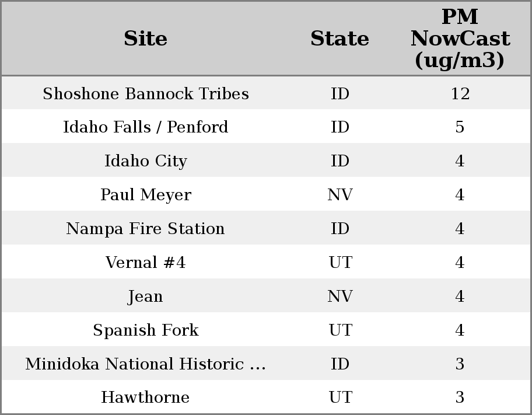Screen dimensions: 532x415
Task: Click the NV state cell for Paul Meyer
Action: [339, 195]
